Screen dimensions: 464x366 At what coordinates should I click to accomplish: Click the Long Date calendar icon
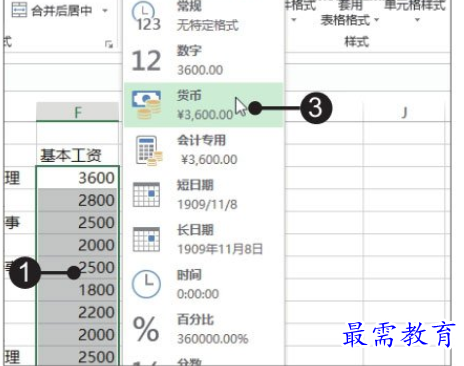coord(146,239)
